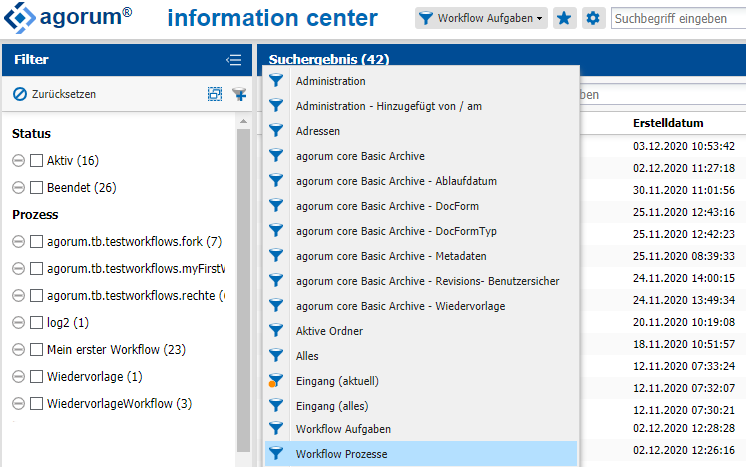Image resolution: width=746 pixels, height=467 pixels.
Task: Click funnel icon beside Workflow Prozesse
Action: click(276, 453)
